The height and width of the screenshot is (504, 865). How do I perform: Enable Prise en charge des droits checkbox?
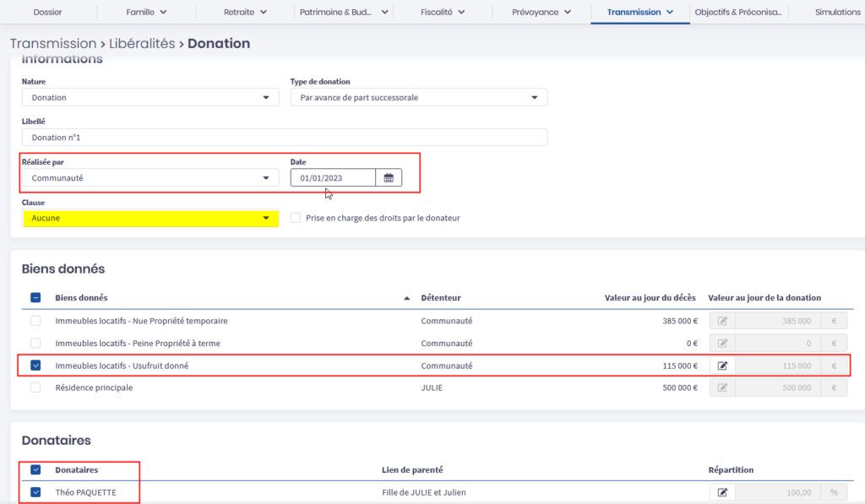tap(295, 218)
